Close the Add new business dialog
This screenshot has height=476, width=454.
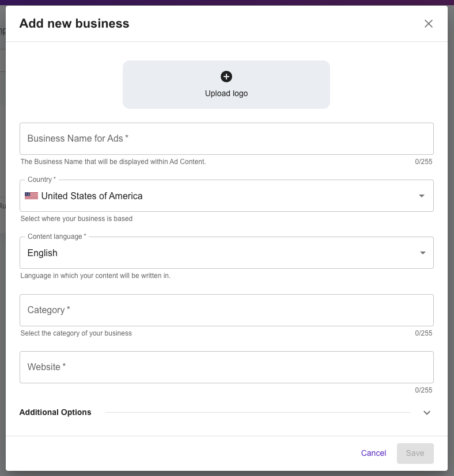[x=429, y=24]
